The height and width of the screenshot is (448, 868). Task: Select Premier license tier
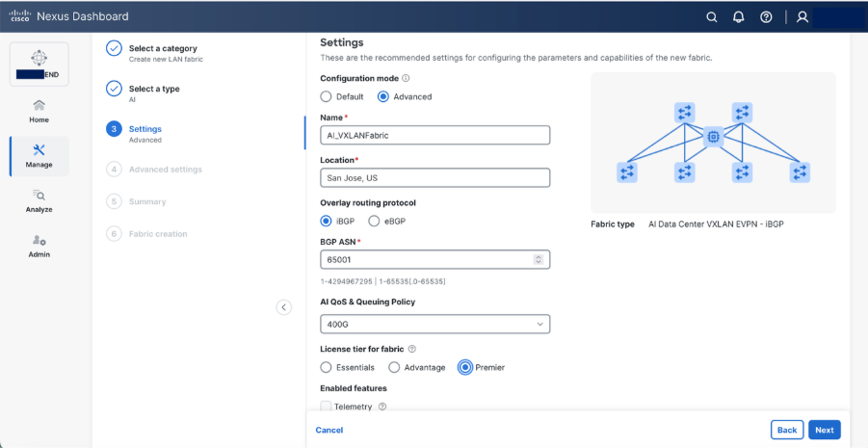465,367
